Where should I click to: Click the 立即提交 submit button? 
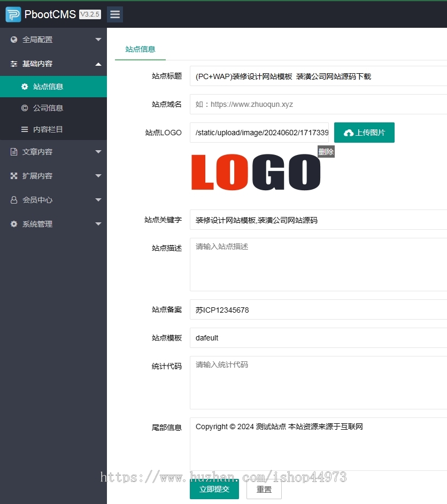pyautogui.click(x=214, y=489)
